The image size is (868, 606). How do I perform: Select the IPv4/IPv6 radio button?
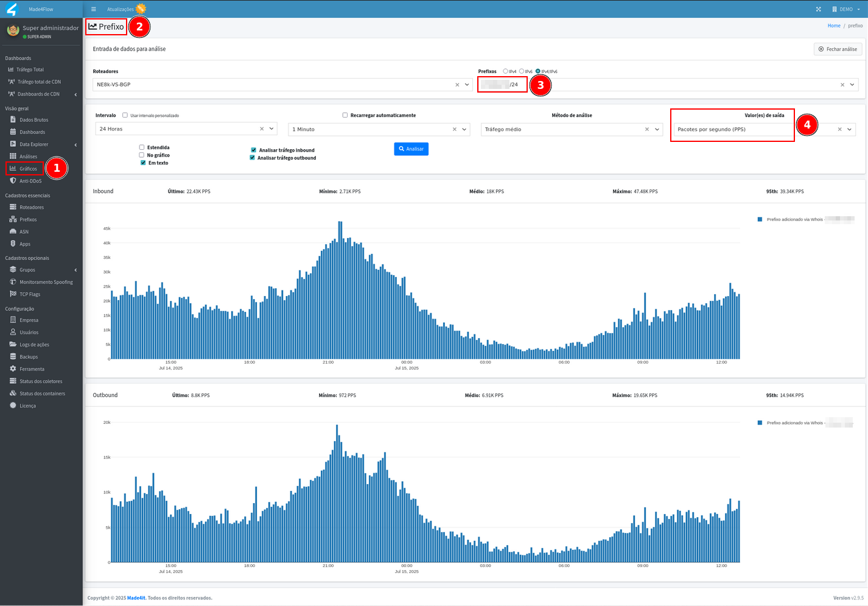[538, 71]
